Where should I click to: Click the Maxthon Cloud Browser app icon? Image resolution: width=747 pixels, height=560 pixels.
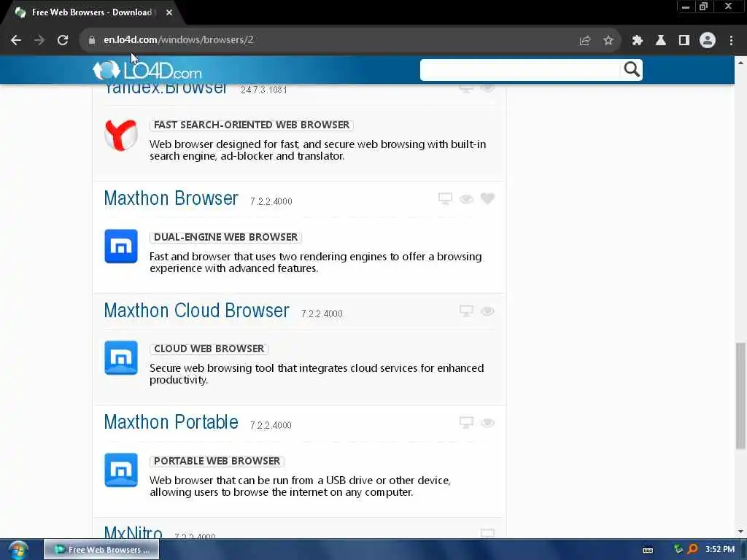(121, 357)
